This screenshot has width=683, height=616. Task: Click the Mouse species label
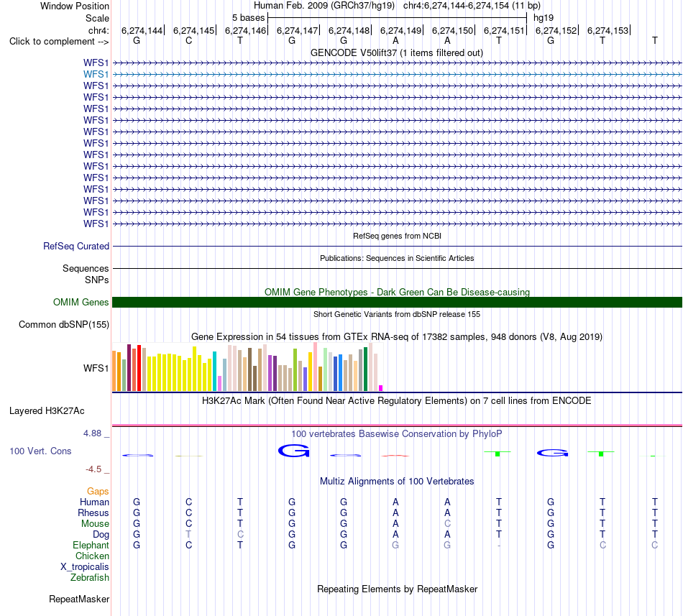pos(95,524)
